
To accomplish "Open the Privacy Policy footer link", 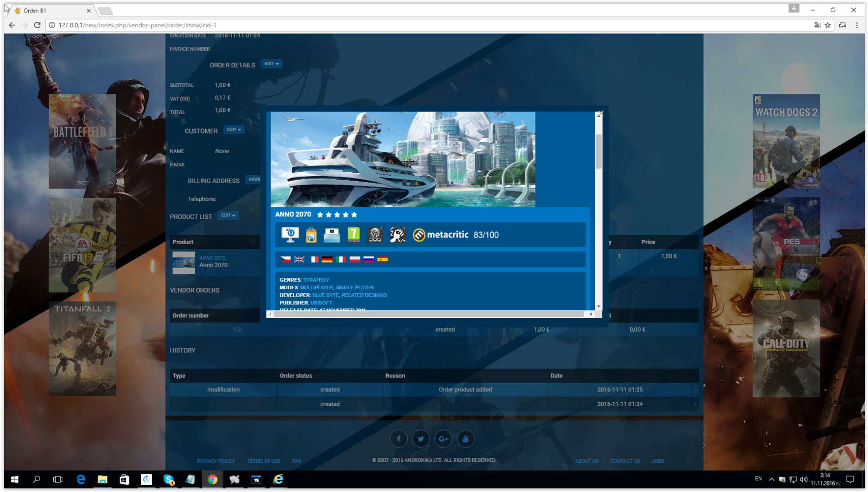I will point(216,461).
